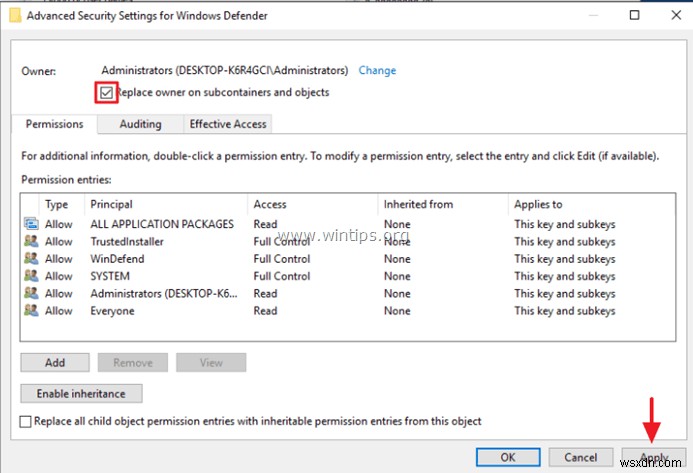Click the Everyone entry user icon
Viewport: 693px width, 473px height.
(x=30, y=311)
